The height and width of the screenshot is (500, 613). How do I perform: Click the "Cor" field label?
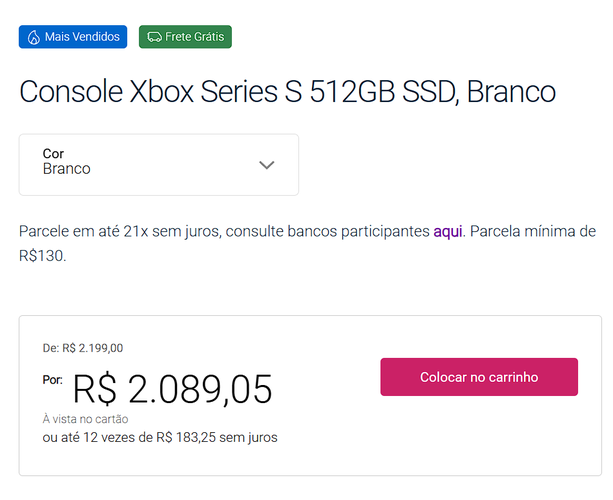tap(53, 153)
